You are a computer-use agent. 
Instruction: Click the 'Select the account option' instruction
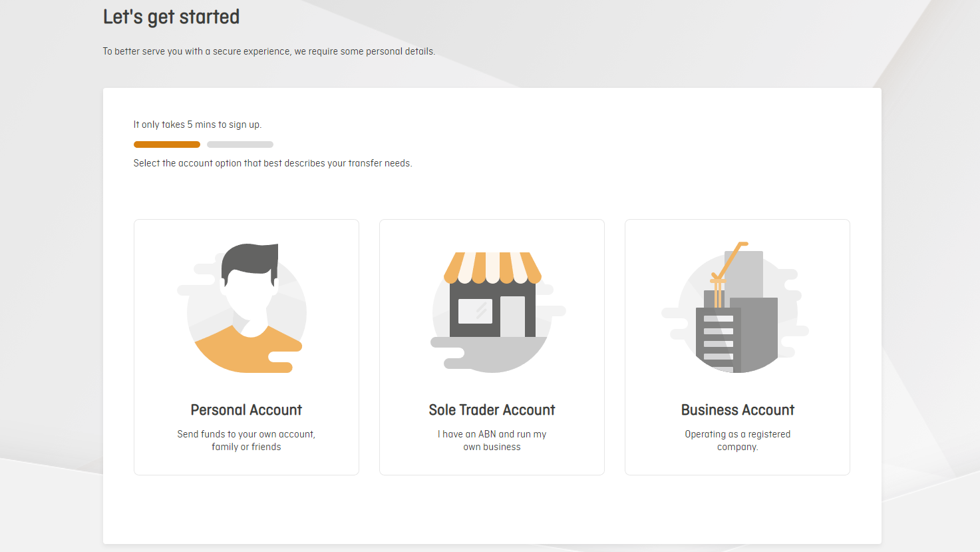(273, 163)
